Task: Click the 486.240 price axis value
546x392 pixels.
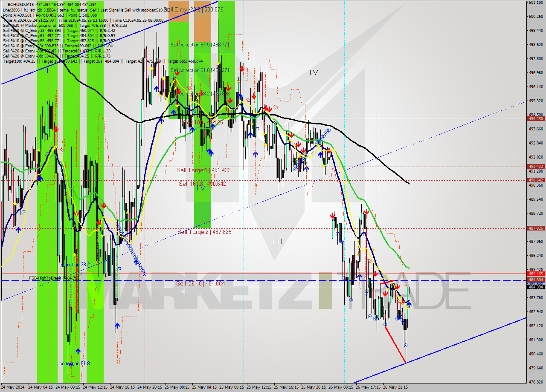Action: click(536, 256)
